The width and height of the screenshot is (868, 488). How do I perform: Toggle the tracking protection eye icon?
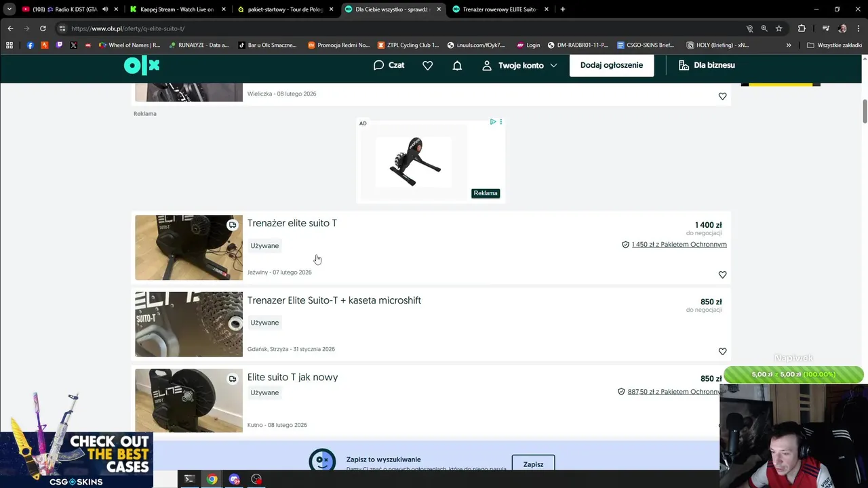(x=749, y=28)
